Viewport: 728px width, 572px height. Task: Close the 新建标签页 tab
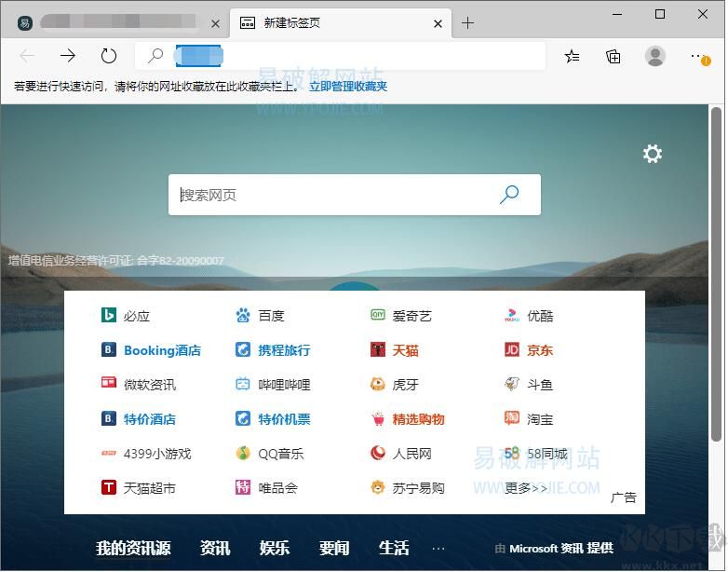coord(438,23)
